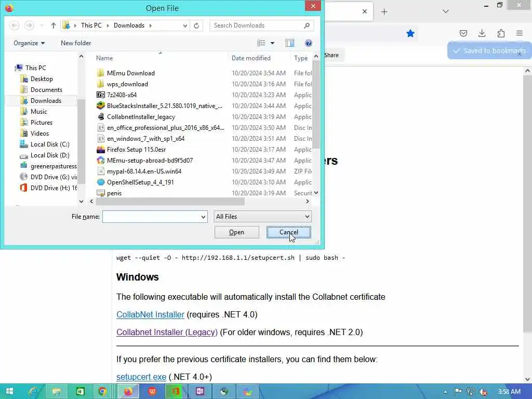Open the Collabnet Installer (Legacy) link
This screenshot has width=532, height=399.
click(167, 332)
